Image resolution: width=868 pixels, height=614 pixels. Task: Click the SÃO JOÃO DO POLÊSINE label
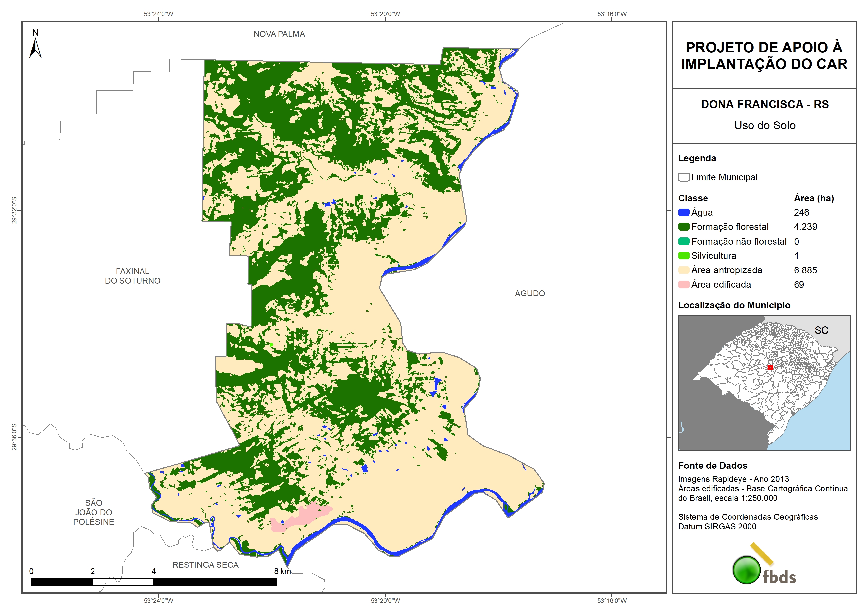pos(93,512)
